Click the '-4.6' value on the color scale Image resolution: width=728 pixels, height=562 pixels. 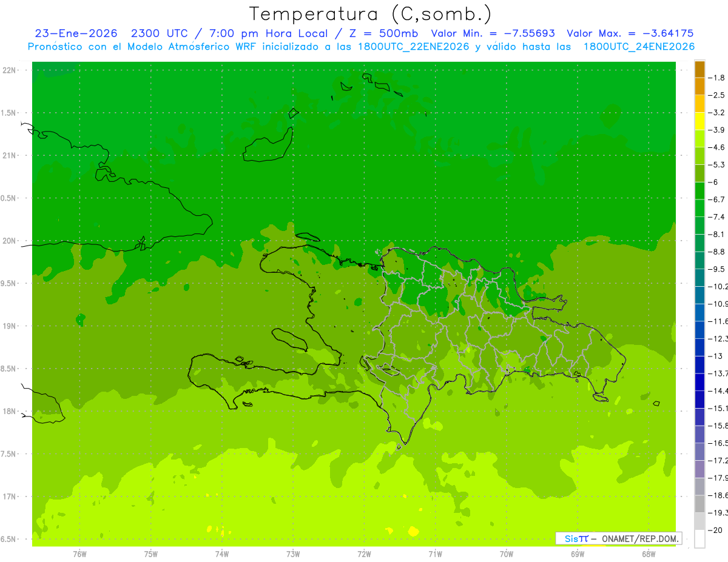pyautogui.click(x=717, y=147)
